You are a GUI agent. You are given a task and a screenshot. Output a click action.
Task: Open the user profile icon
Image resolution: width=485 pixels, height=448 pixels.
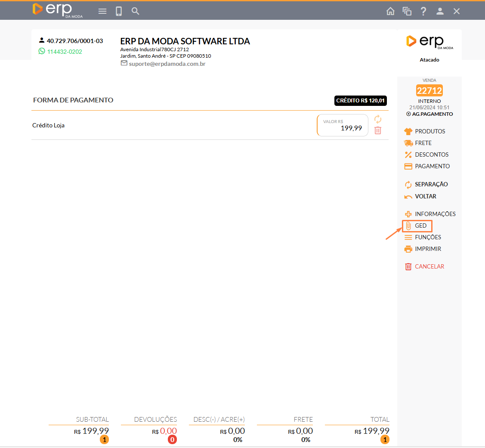440,11
